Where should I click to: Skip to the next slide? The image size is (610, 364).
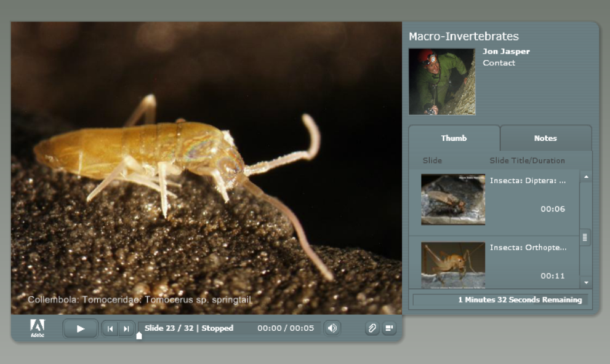pos(126,328)
